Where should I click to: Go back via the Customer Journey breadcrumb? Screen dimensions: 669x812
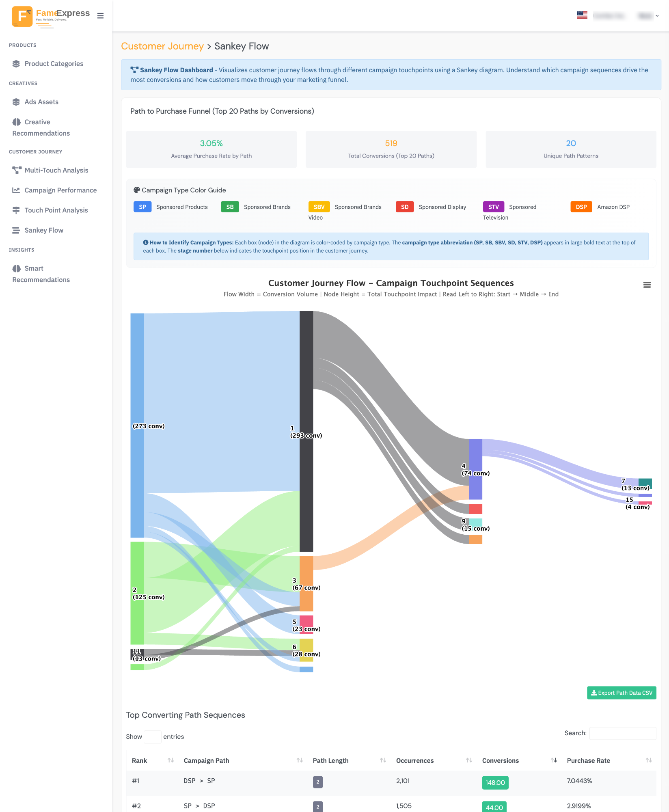(162, 46)
